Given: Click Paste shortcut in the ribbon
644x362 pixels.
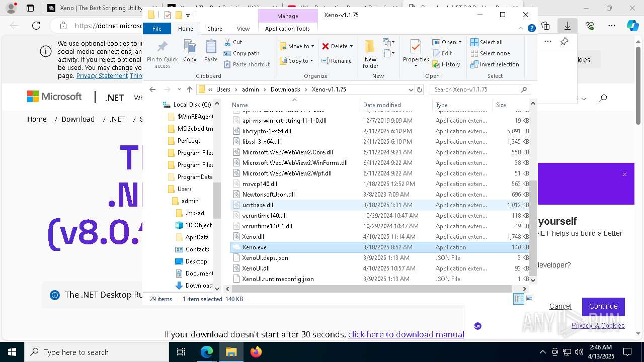Looking at the screenshot, I should pos(247,64).
